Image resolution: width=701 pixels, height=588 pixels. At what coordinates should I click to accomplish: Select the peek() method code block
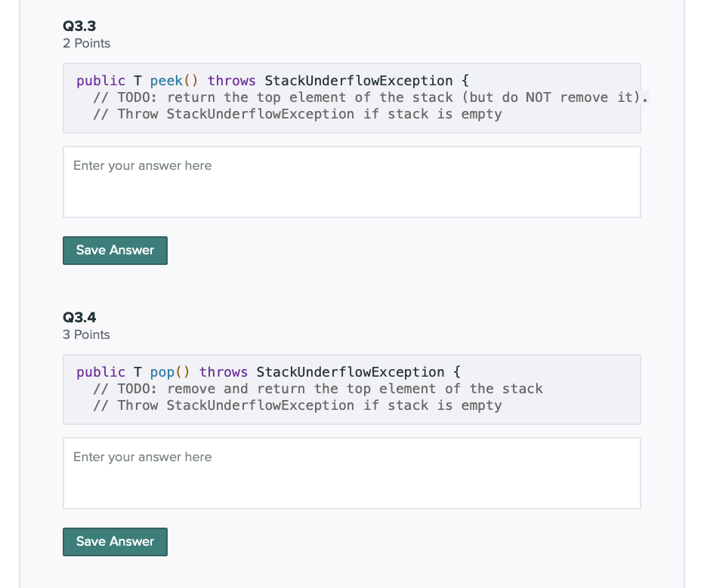pos(350,97)
